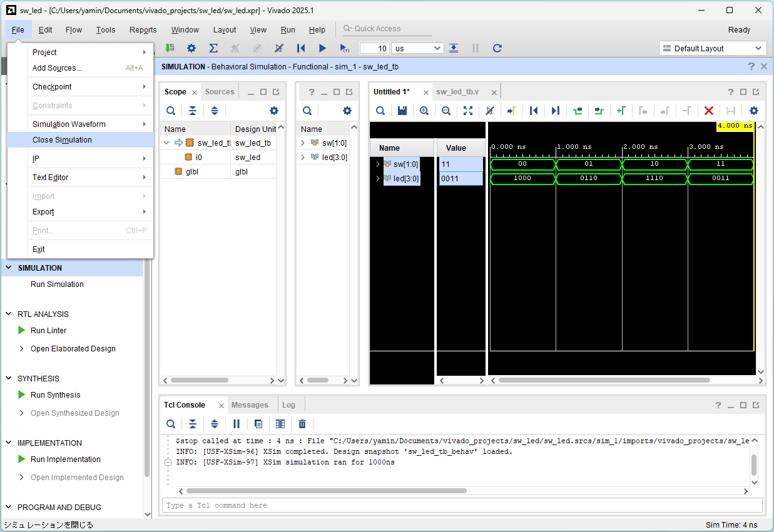The height and width of the screenshot is (532, 774).
Task: Collapse the SYNTHESIS section in Flow Navigator
Action: click(9, 379)
